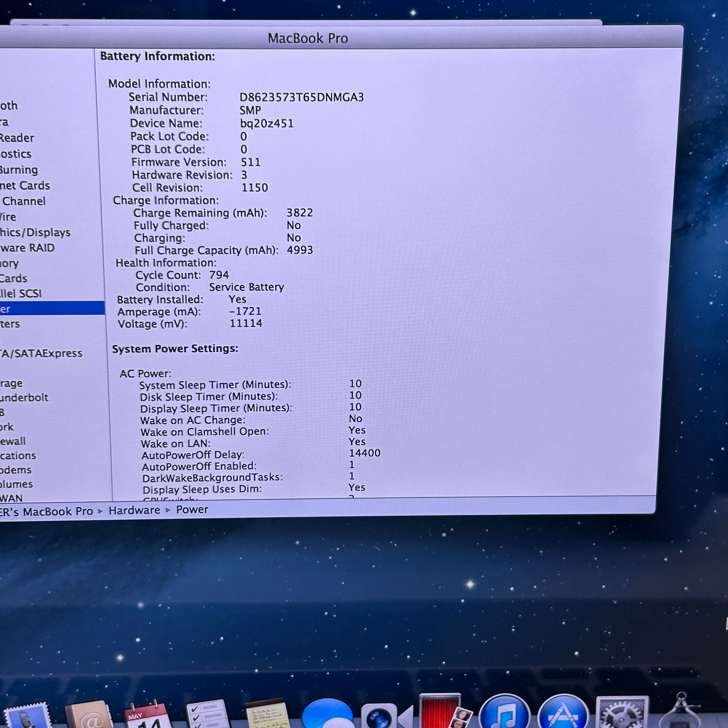The height and width of the screenshot is (728, 728).
Task: Select the Card Reader item in the sidebar
Action: (x=17, y=138)
